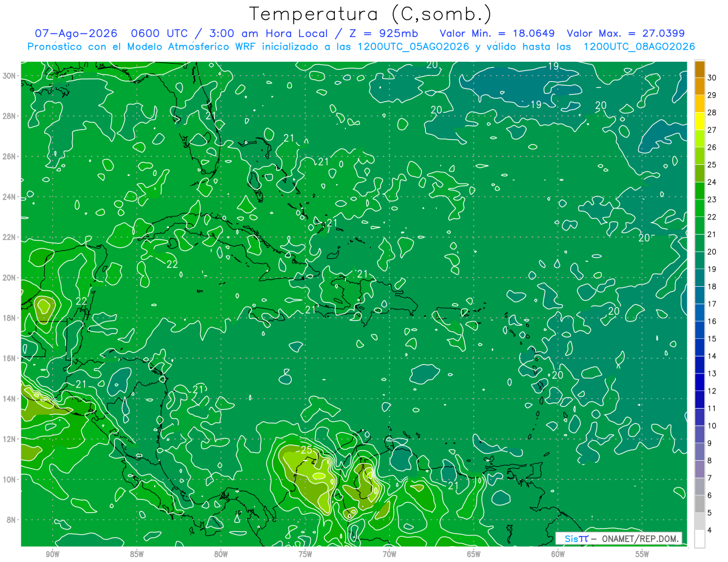Image resolution: width=728 pixels, height=562 pixels.
Task: Click the "75W" longitude axis label
Action: point(305,554)
